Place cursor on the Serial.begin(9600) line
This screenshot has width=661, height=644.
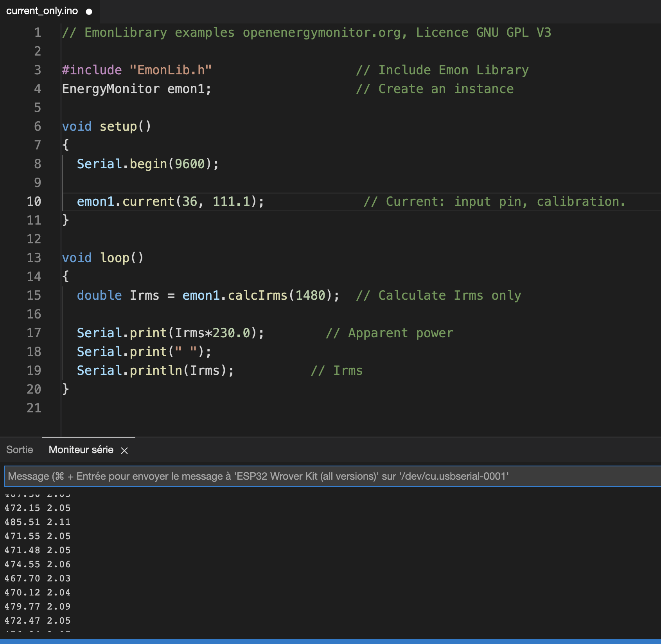(x=147, y=164)
